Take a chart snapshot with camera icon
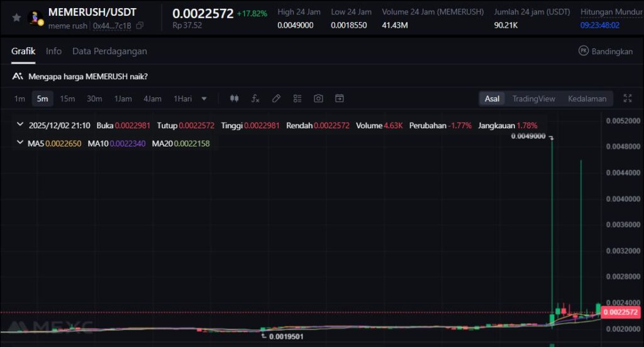 point(319,99)
